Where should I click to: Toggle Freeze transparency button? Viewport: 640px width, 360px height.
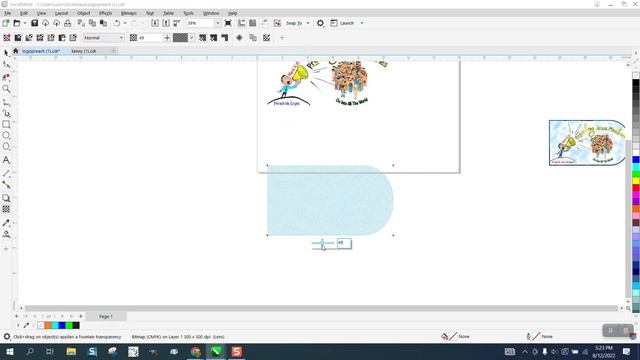[239, 38]
